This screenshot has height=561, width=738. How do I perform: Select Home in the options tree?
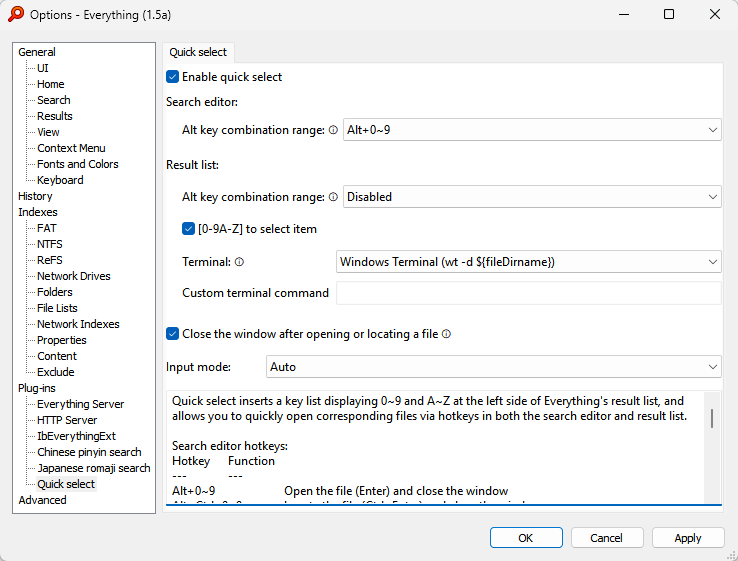pos(51,84)
